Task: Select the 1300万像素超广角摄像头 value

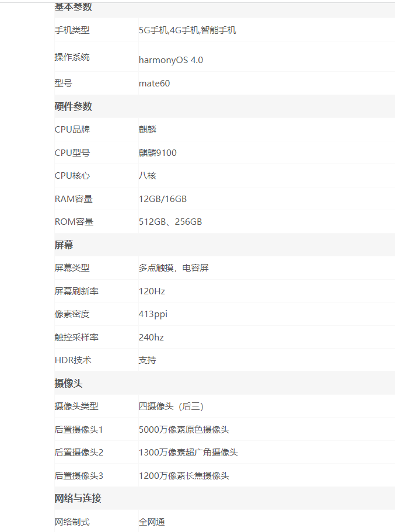Action: 188,452
